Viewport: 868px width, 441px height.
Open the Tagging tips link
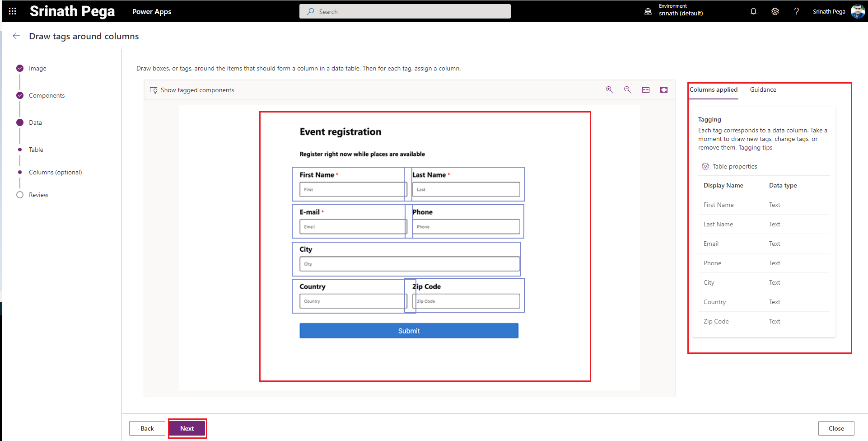coord(755,147)
